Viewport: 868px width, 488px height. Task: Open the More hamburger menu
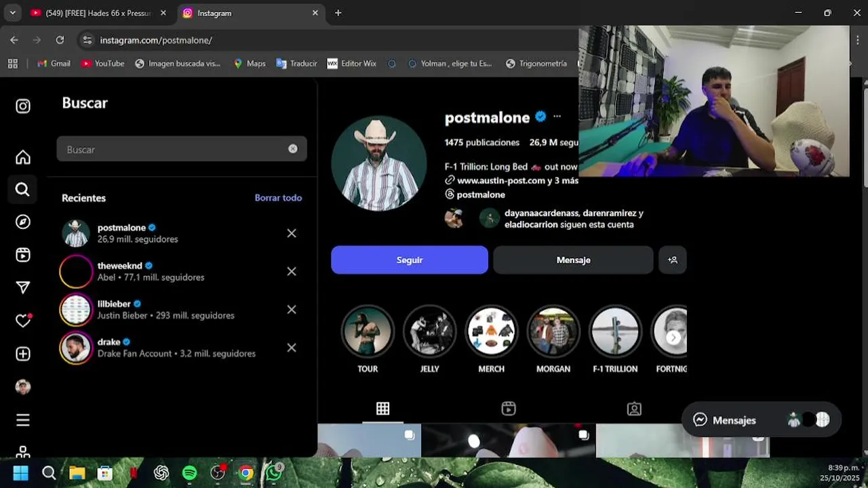23,420
